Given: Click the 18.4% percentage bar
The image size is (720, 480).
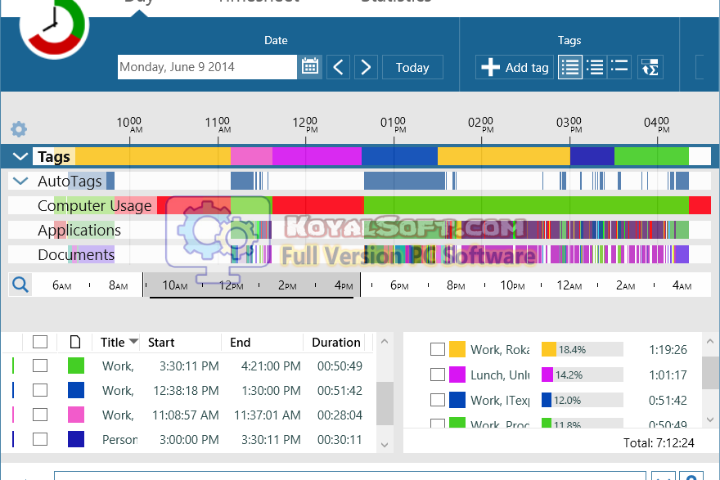Looking at the screenshot, I should (582, 350).
